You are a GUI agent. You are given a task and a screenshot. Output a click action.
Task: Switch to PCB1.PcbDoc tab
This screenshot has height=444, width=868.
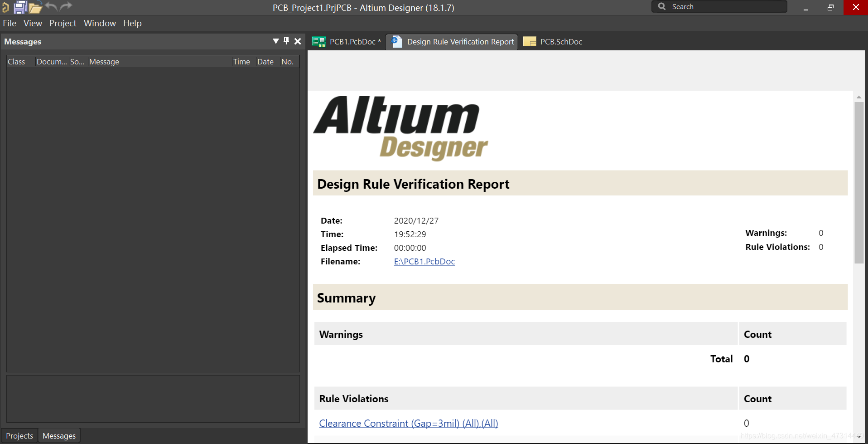[347, 42]
